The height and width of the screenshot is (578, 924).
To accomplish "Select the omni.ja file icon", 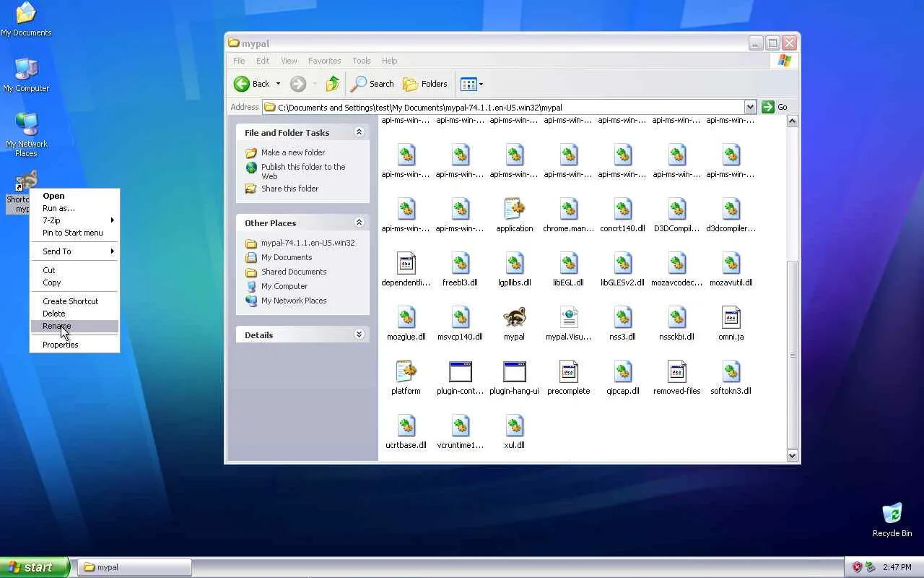I will 731,318.
